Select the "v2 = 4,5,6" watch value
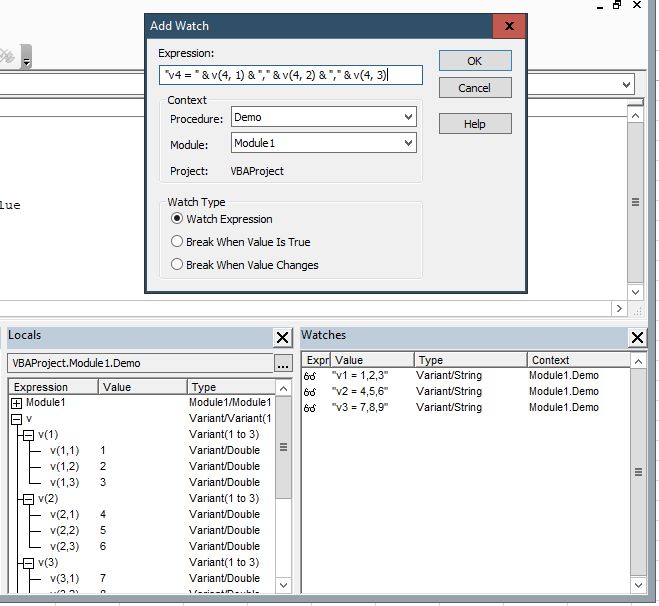659x606 pixels. (360, 391)
